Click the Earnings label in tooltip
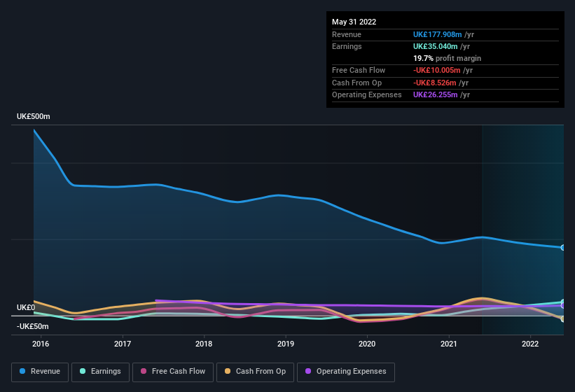Image resolution: width=575 pixels, height=392 pixels. coord(347,46)
